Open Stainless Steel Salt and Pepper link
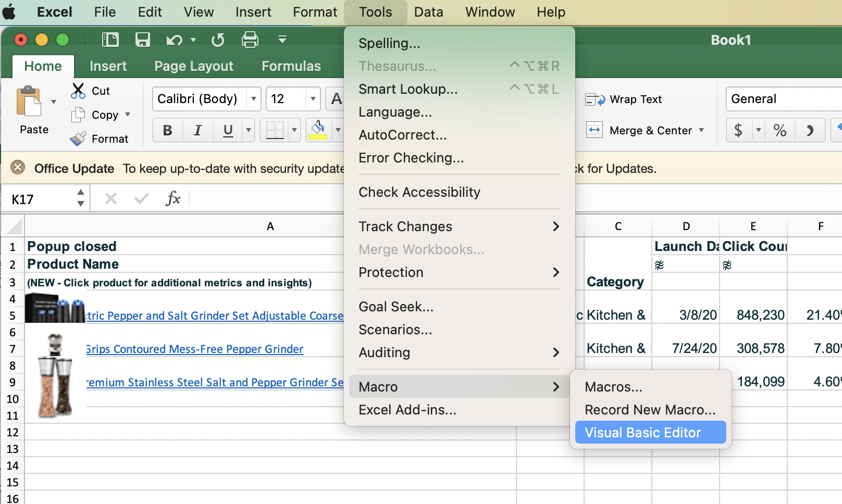The height and width of the screenshot is (504, 842). click(215, 382)
